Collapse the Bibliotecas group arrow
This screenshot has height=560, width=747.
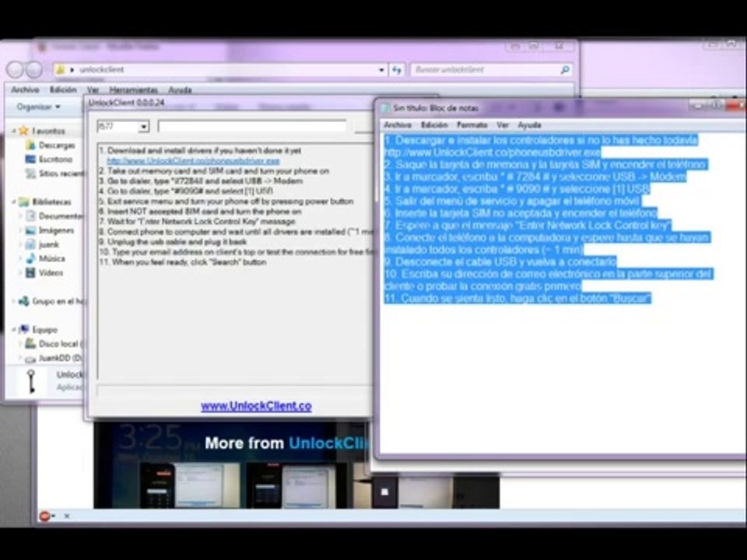(x=13, y=202)
